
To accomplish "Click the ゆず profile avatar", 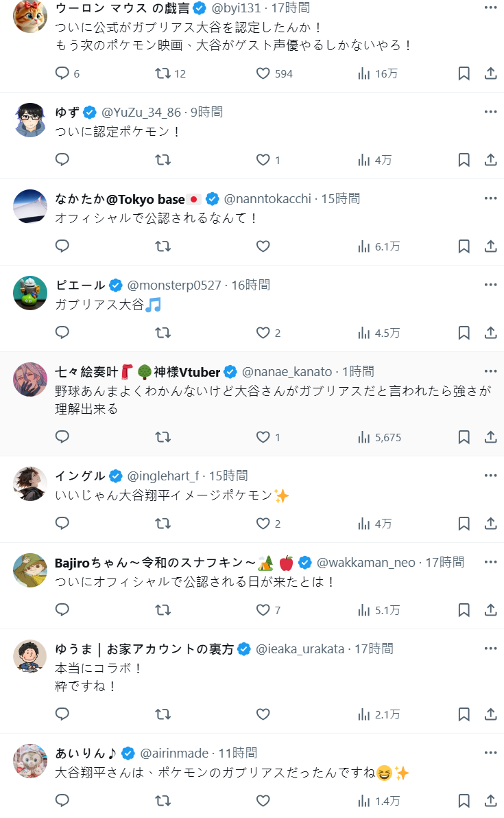I will point(30,120).
